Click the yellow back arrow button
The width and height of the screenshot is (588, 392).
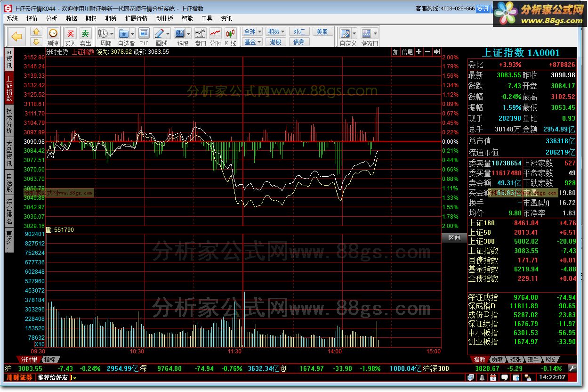pos(17,36)
